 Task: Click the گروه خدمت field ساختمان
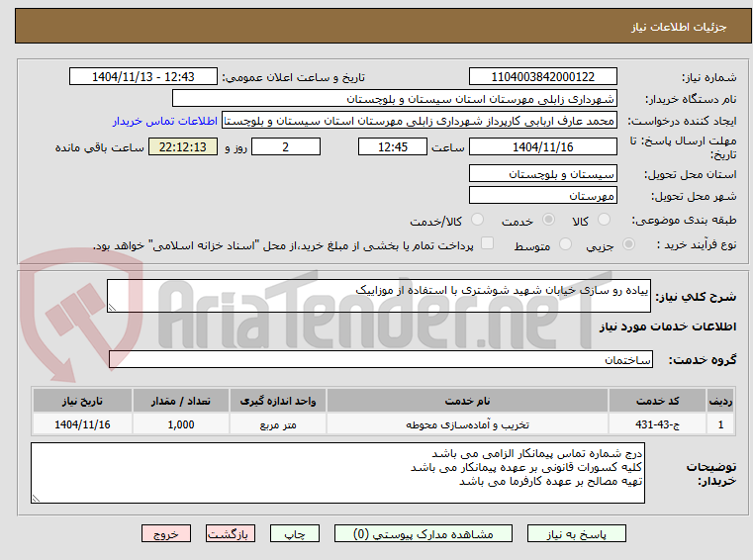tap(381, 359)
